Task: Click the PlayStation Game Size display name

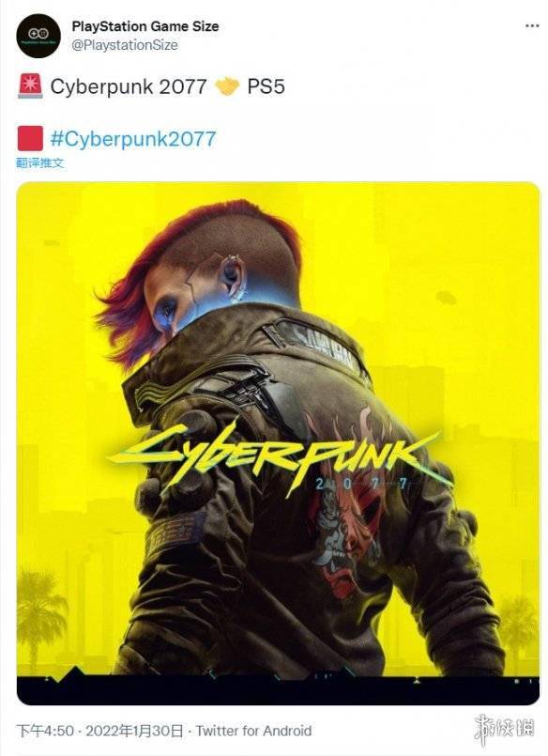Action: (145, 26)
